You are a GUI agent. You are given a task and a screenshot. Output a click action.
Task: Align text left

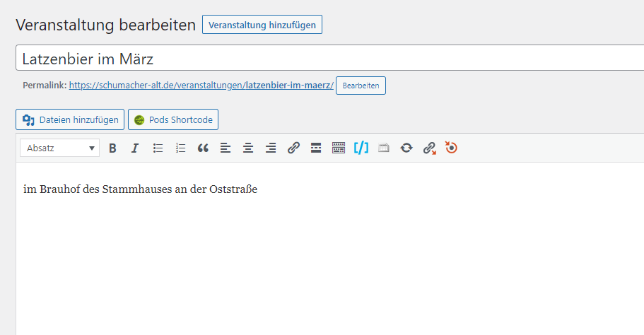point(226,148)
